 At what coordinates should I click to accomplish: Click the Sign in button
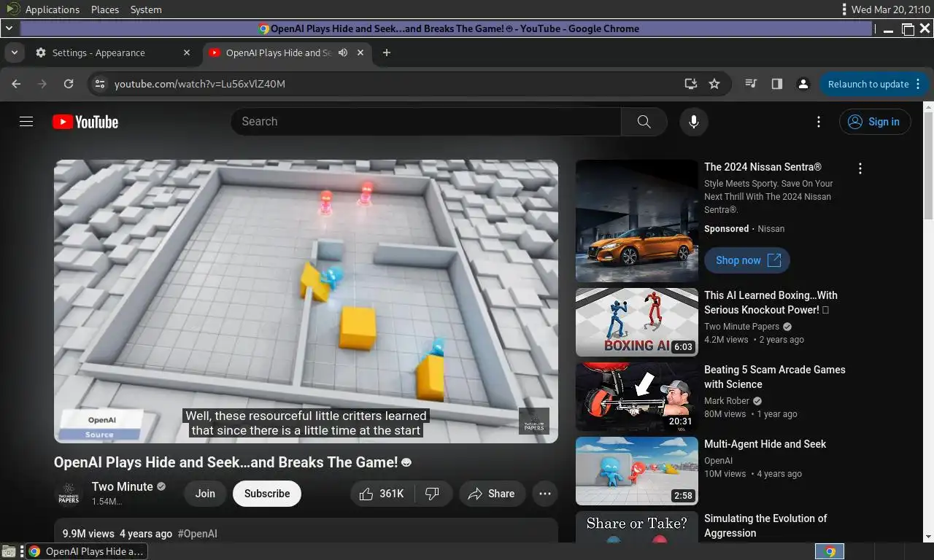875,122
